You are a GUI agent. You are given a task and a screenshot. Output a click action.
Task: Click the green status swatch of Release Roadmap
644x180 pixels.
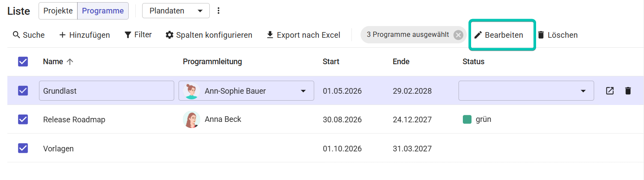467,119
